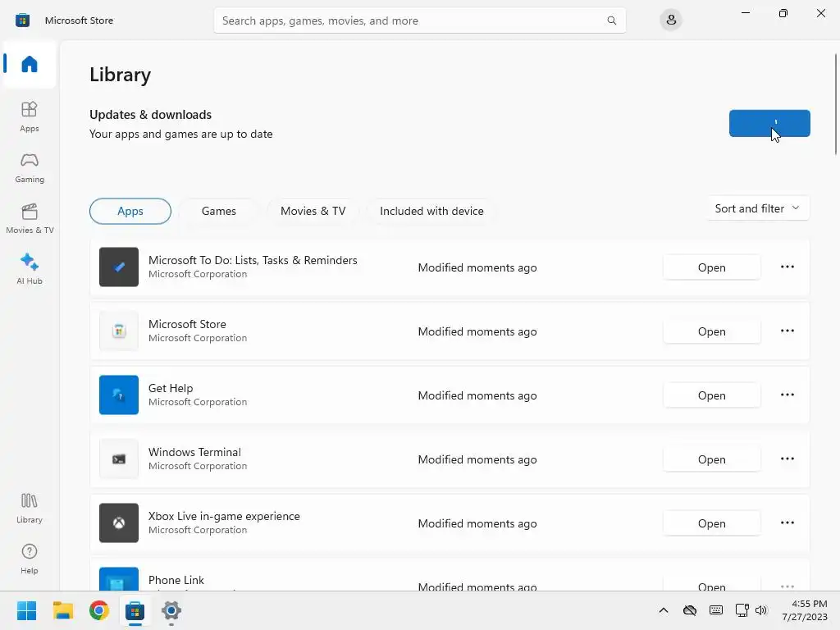
Task: Launch File Explorer from the taskbar
Action: pyautogui.click(x=62, y=610)
